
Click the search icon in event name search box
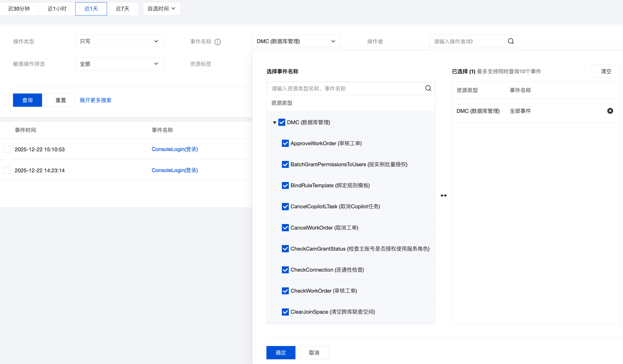tap(428, 88)
